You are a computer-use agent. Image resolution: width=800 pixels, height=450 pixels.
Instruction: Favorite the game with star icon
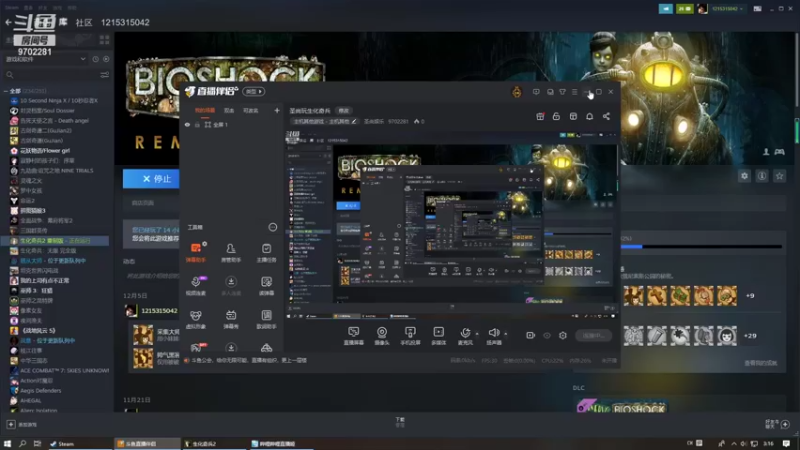click(780, 176)
